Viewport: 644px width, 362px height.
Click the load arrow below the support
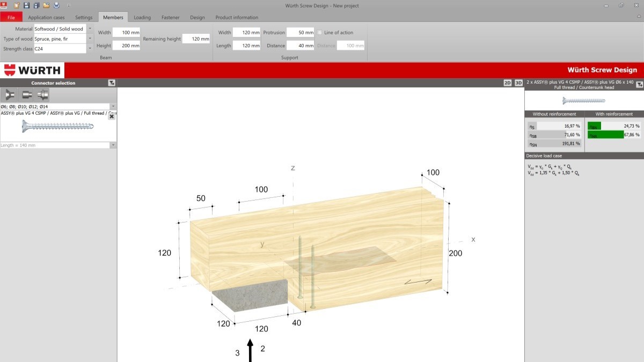click(250, 350)
